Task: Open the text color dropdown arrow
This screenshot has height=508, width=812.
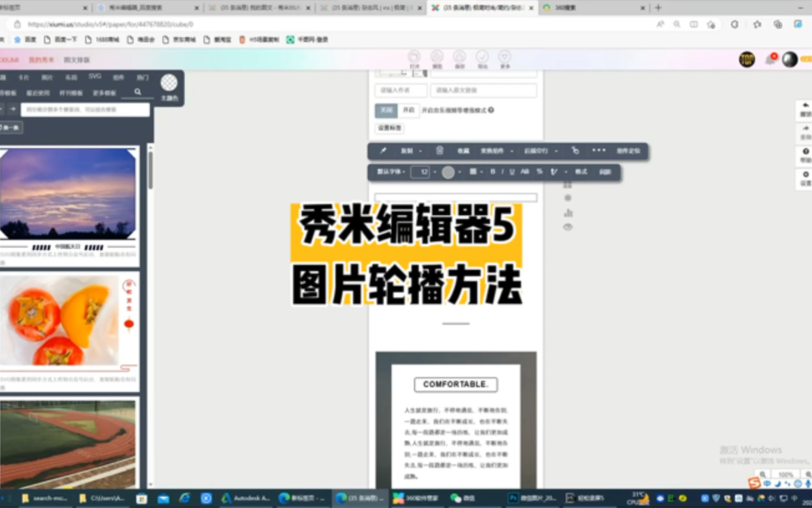Action: [x=459, y=172]
